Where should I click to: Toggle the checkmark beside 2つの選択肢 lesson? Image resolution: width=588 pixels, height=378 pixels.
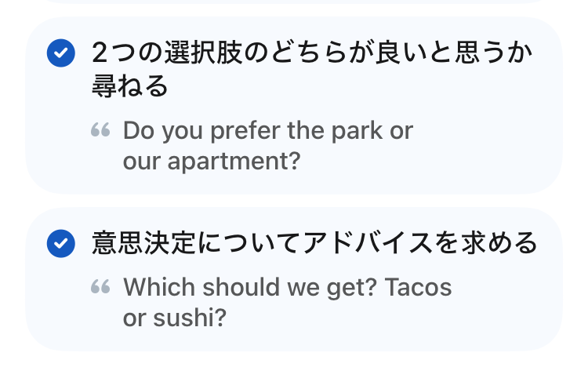pos(60,53)
